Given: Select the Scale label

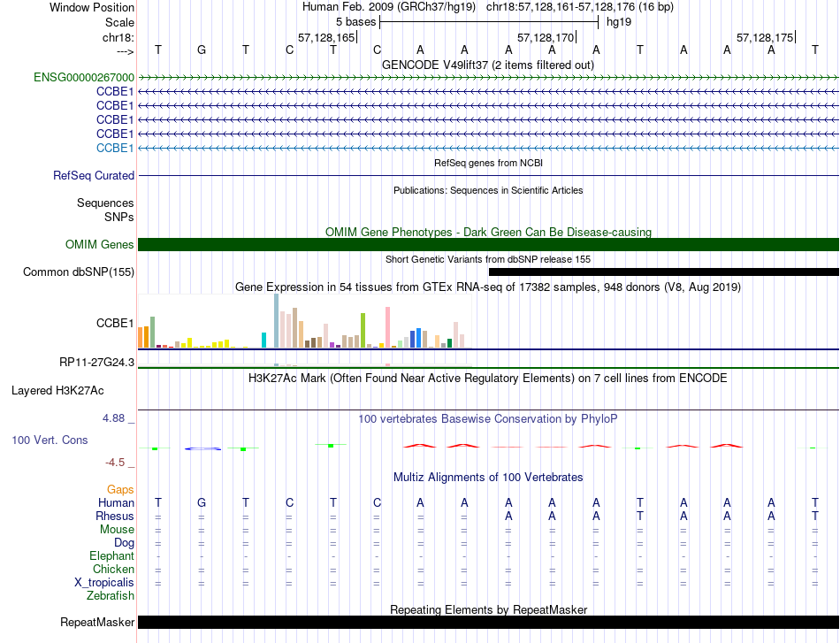Looking at the screenshot, I should [119, 22].
